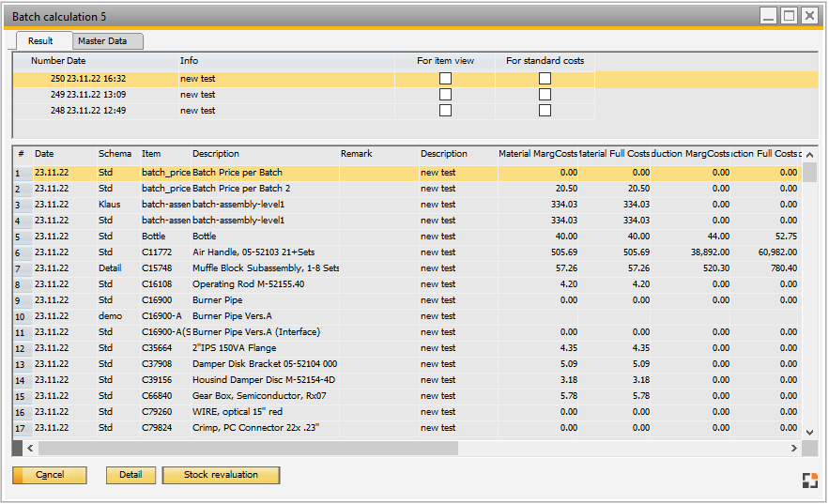Click the vertical scrollbar up arrow

(x=810, y=154)
